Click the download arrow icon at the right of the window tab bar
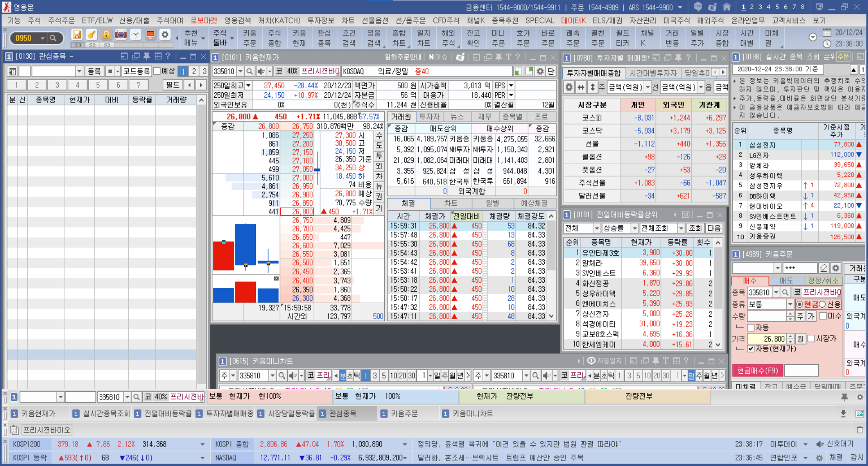 point(843,414)
